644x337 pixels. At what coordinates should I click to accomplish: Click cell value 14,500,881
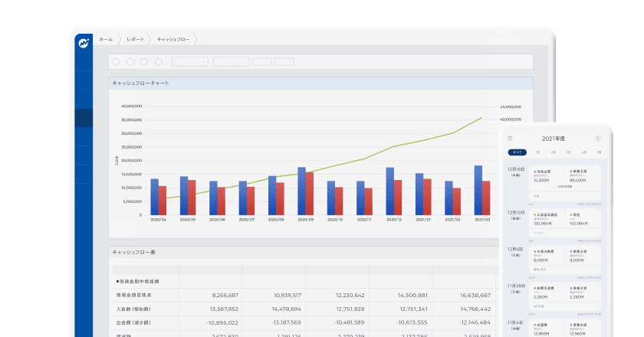coord(412,295)
